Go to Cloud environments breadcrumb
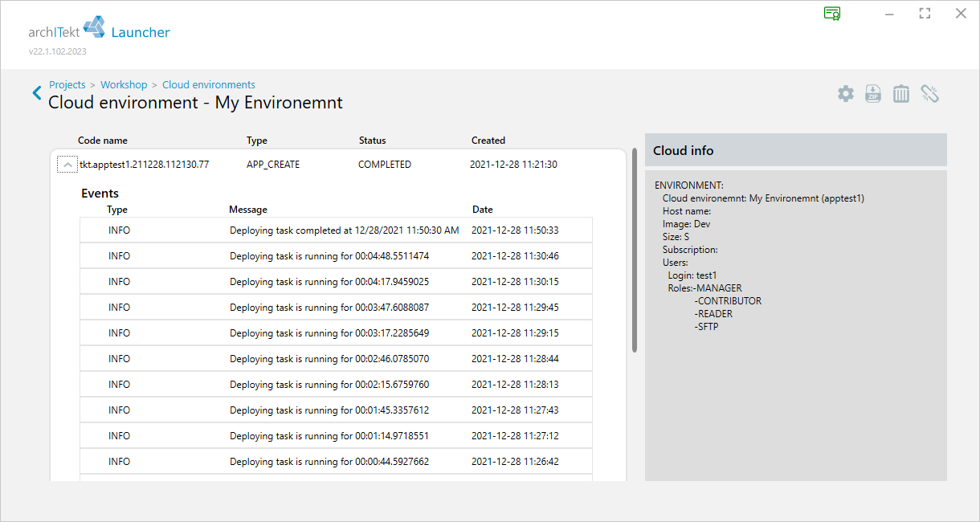 [209, 85]
